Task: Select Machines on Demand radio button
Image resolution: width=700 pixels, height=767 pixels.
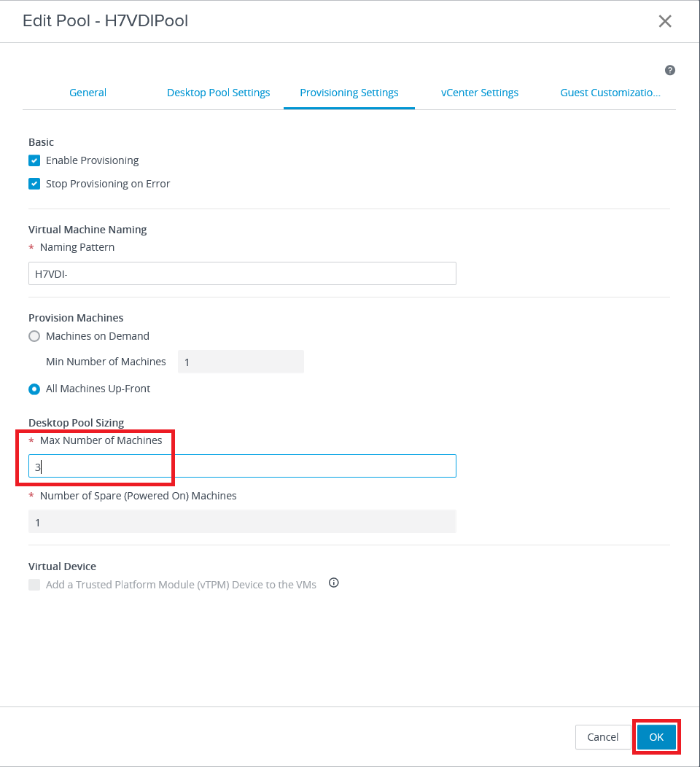Action: pyautogui.click(x=34, y=336)
